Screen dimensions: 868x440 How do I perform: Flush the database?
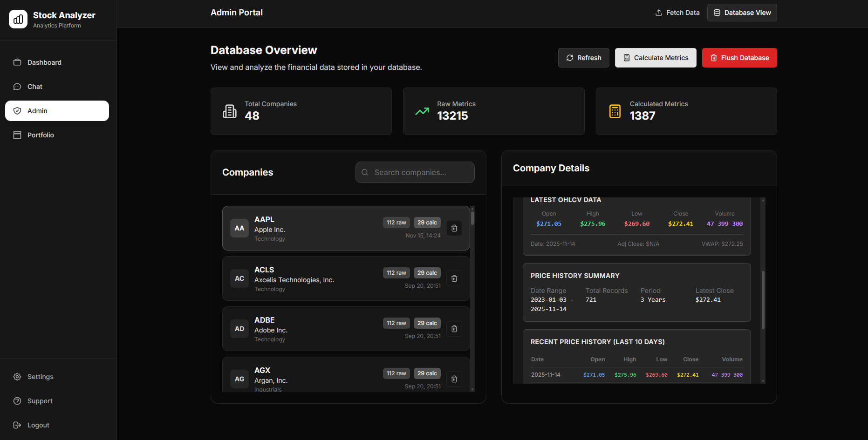(x=739, y=57)
